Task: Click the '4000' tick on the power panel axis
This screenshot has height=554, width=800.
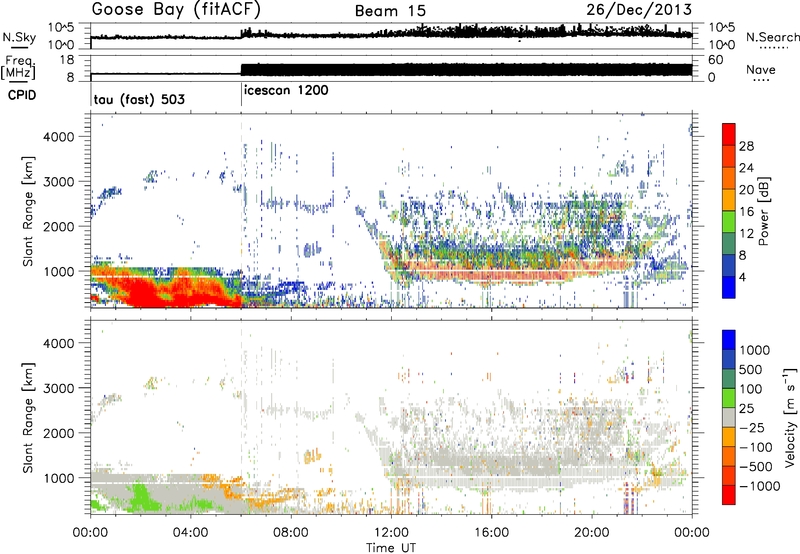Action: click(59, 137)
